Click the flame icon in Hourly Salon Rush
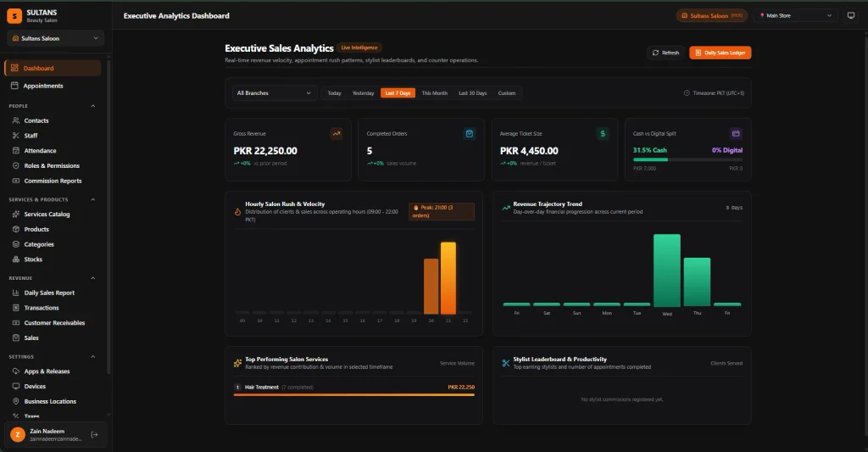The height and width of the screenshot is (452, 868). pos(237,212)
